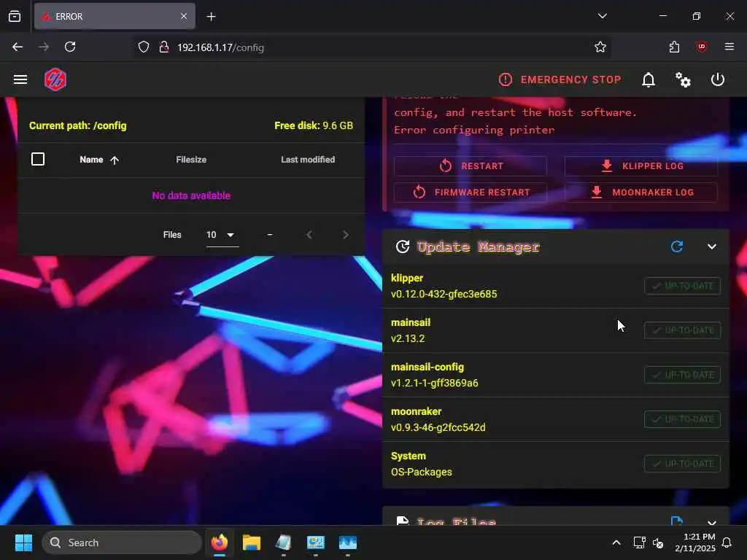Go back in browser history
Image resolution: width=747 pixels, height=560 pixels.
(18, 47)
